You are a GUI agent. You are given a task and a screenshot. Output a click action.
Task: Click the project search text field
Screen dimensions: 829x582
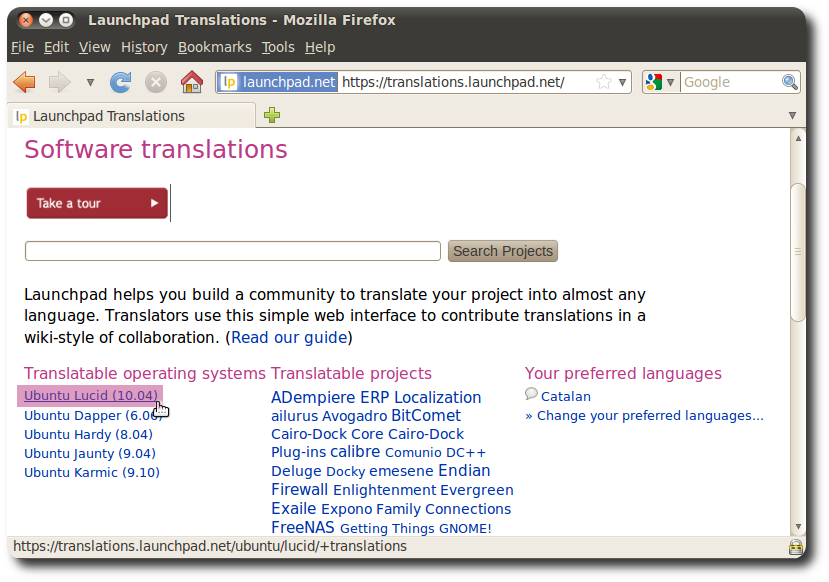pos(233,251)
